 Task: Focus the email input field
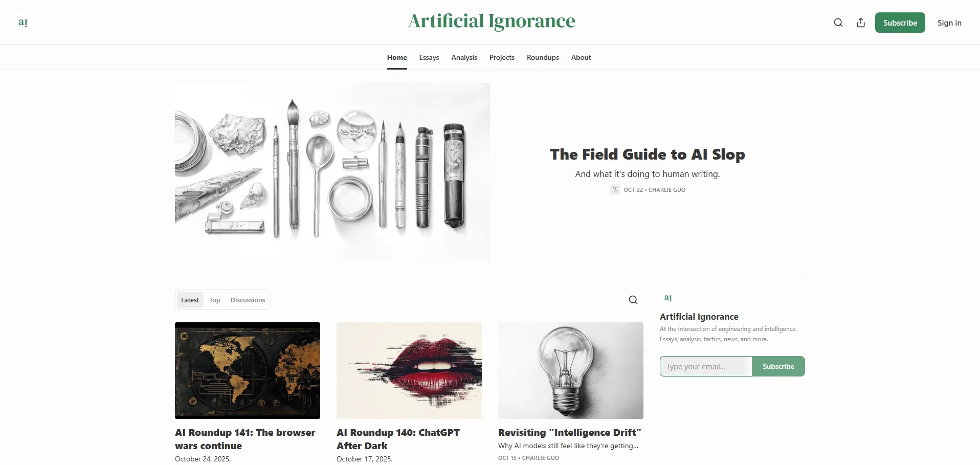pos(706,366)
